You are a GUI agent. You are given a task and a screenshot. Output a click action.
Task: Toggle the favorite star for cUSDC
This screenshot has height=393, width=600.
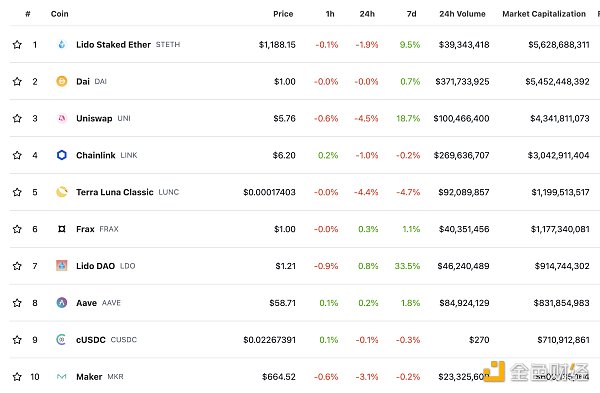pyautogui.click(x=17, y=339)
